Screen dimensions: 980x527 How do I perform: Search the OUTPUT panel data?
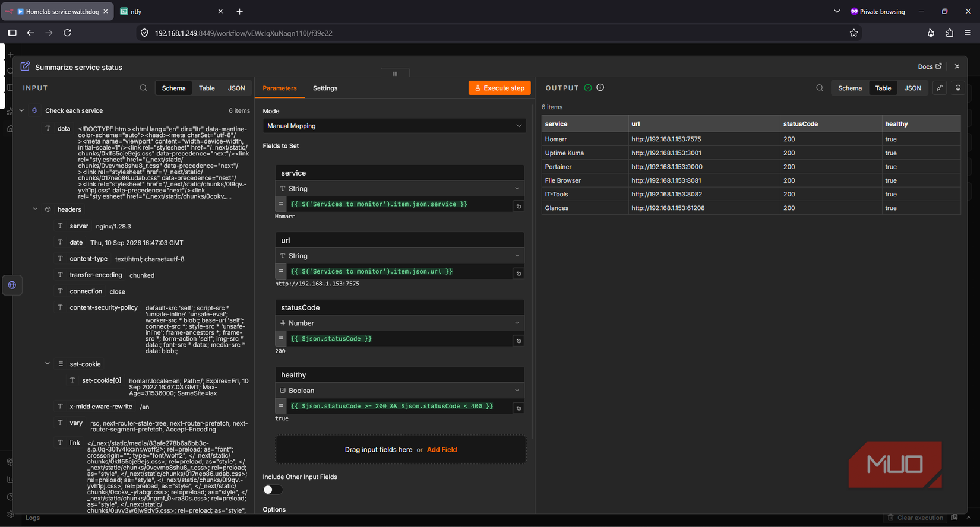point(820,88)
